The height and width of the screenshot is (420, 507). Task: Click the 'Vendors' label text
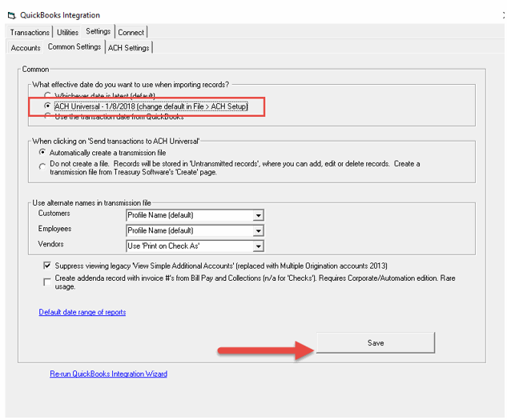[x=50, y=244]
